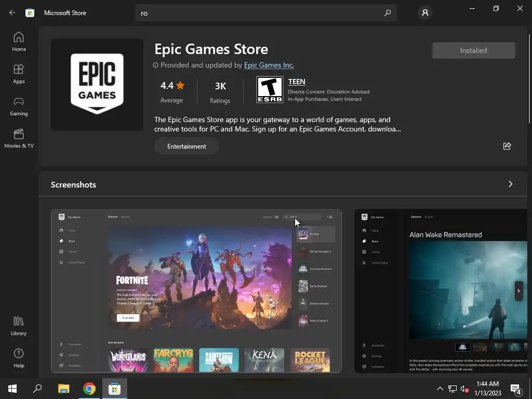Click the Entertainment category button

pyautogui.click(x=187, y=146)
